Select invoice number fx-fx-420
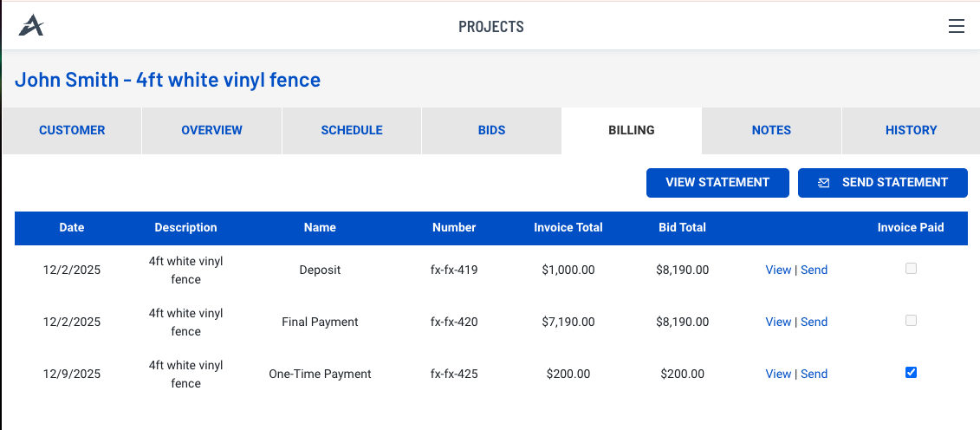This screenshot has height=430, width=980. [454, 322]
